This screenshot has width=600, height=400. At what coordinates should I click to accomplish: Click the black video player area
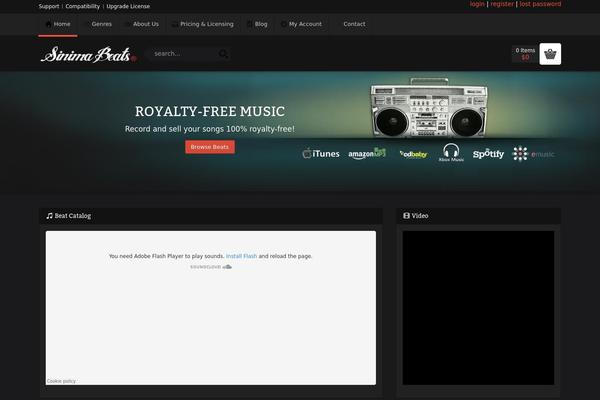(478, 308)
